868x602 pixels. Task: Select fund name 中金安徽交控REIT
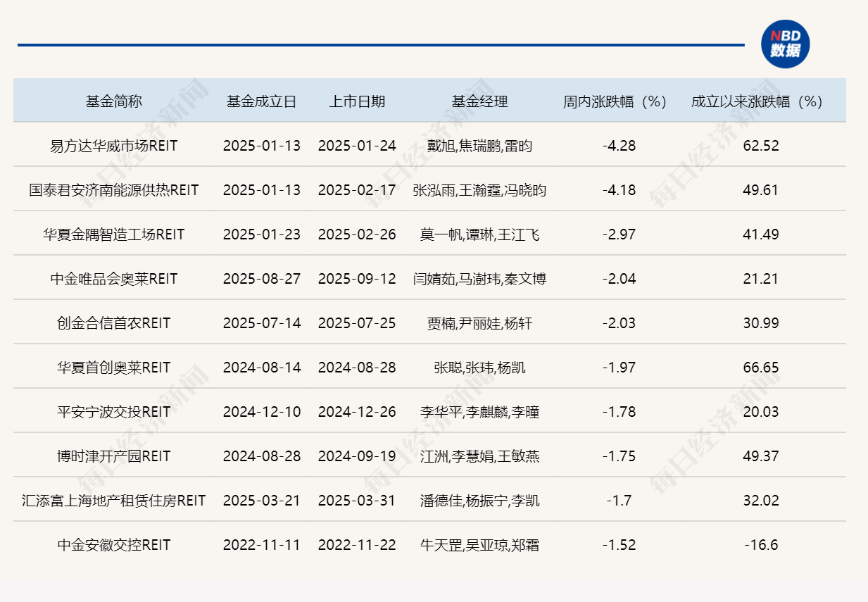pyautogui.click(x=114, y=545)
